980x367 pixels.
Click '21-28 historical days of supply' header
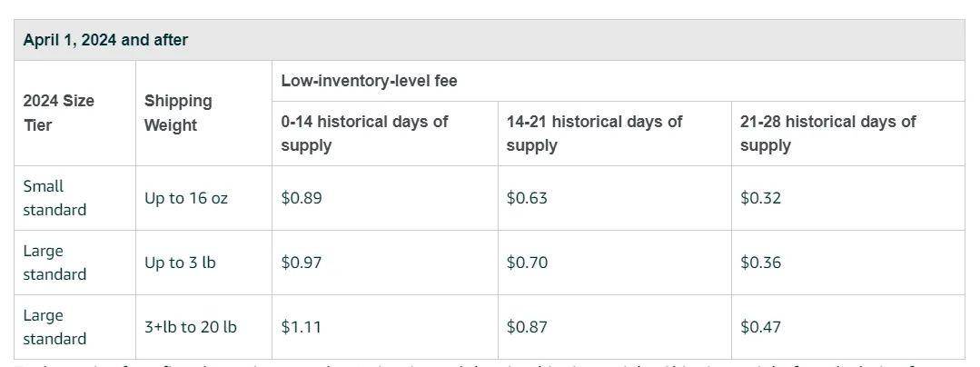(x=827, y=134)
